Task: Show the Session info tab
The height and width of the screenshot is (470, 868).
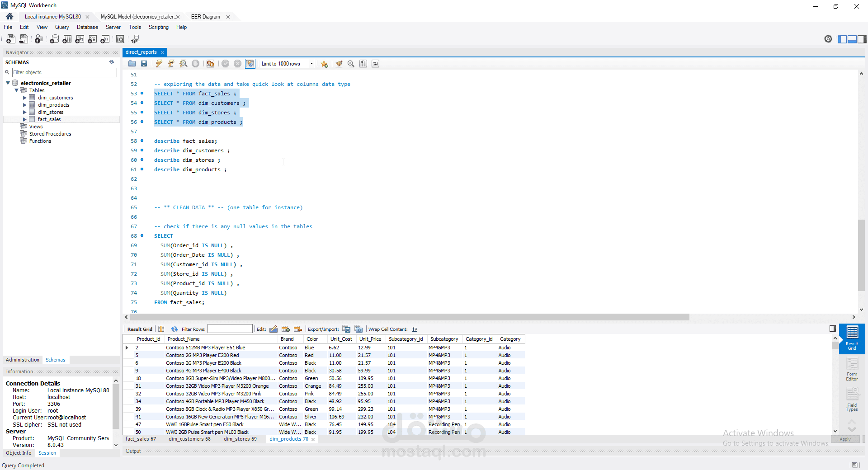Action: pos(47,453)
